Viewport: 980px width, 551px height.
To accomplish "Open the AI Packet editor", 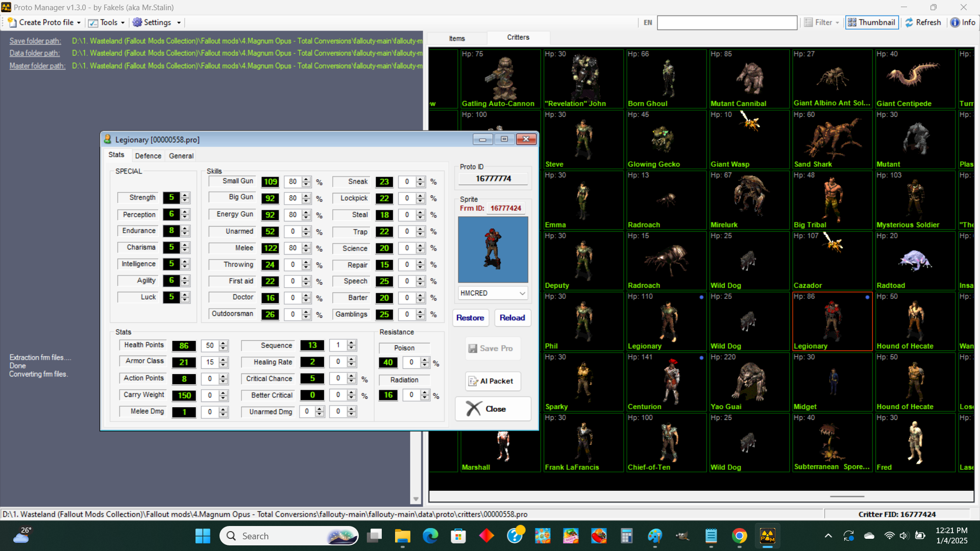I will (493, 381).
